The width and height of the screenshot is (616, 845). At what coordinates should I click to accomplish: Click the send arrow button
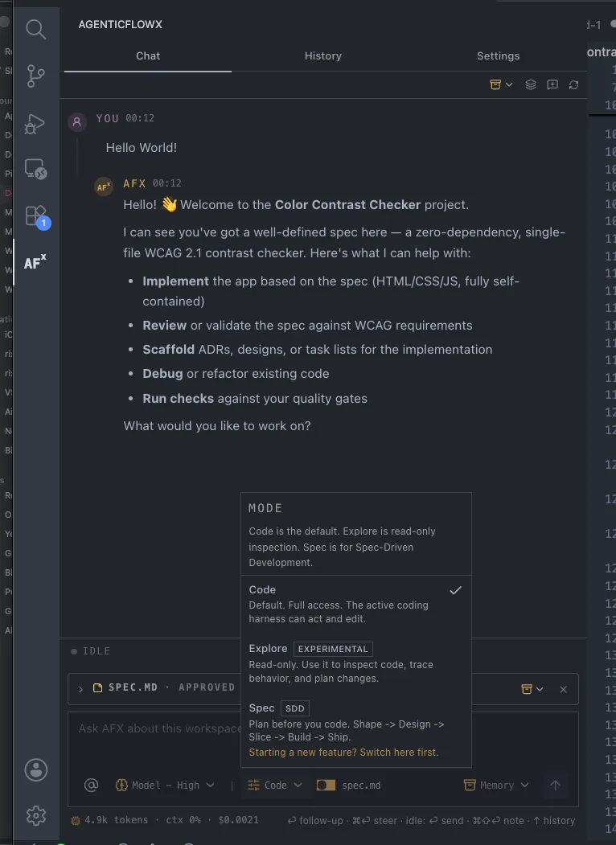tap(555, 786)
